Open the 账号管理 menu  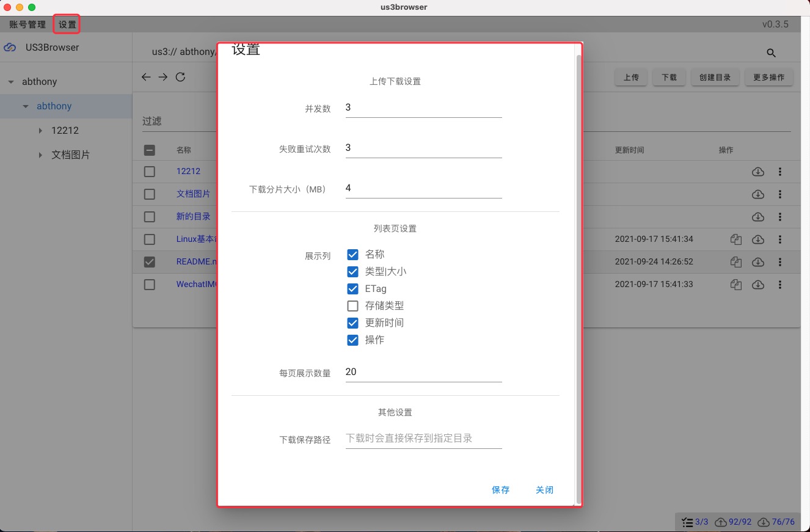click(x=27, y=25)
